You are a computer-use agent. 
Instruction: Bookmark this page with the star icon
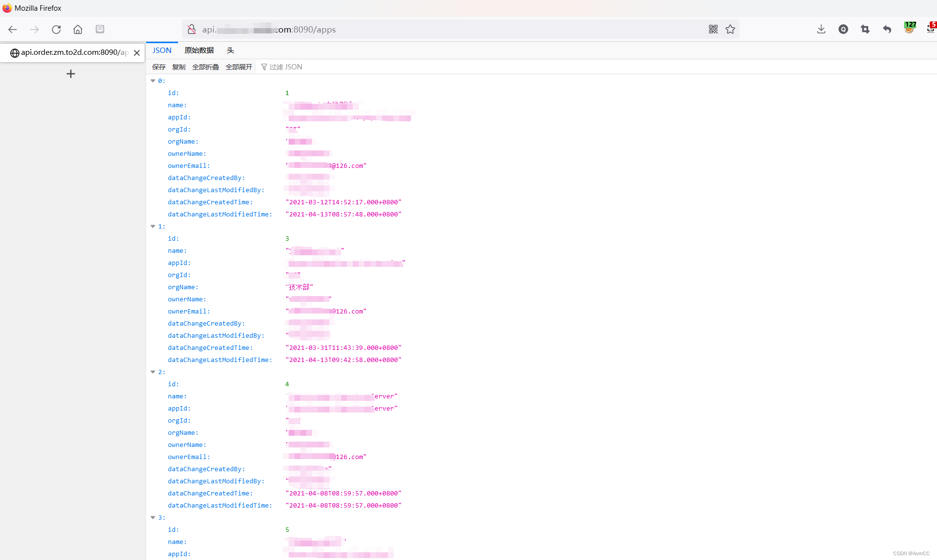click(x=730, y=30)
